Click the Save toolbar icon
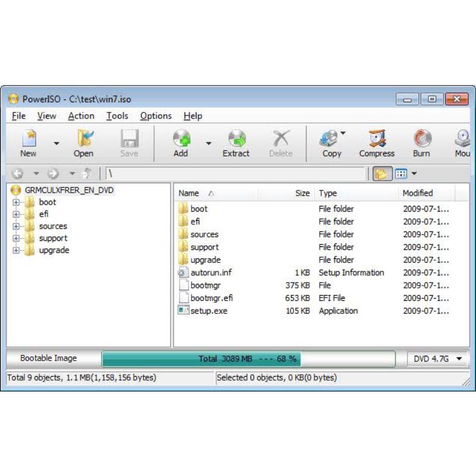 click(129, 139)
